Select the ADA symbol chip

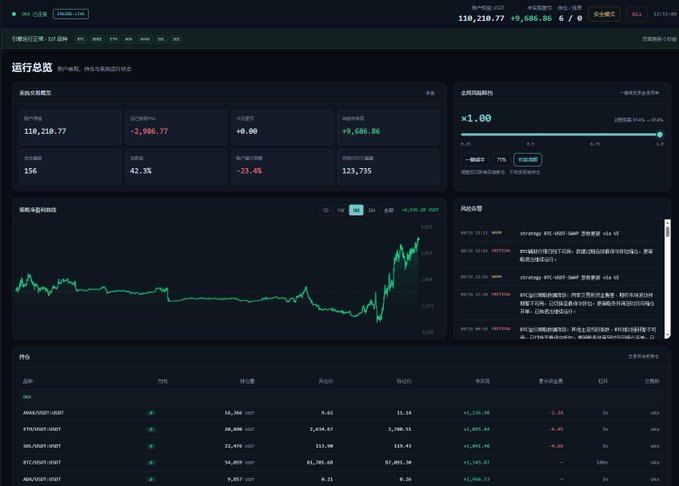coord(129,39)
